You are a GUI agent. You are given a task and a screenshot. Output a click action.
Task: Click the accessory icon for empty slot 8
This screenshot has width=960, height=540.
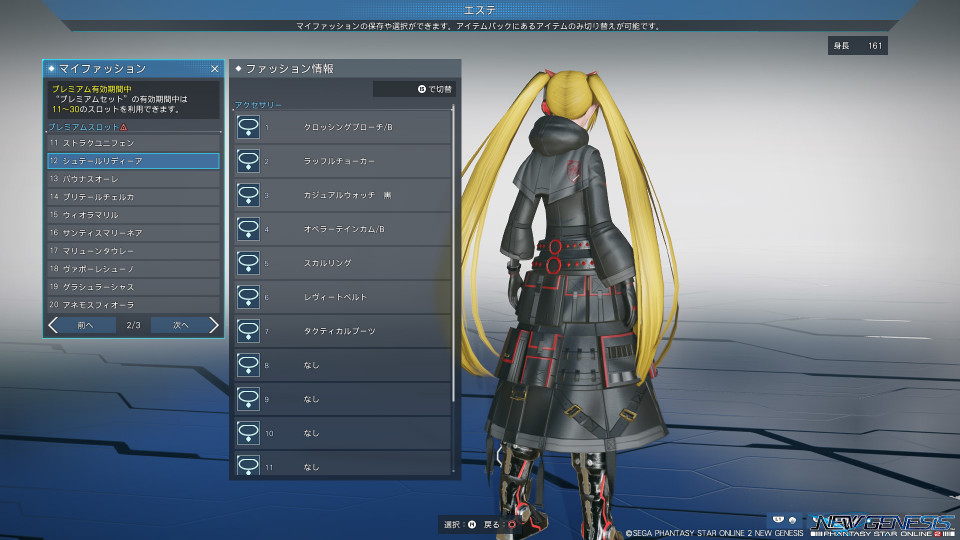coord(248,365)
